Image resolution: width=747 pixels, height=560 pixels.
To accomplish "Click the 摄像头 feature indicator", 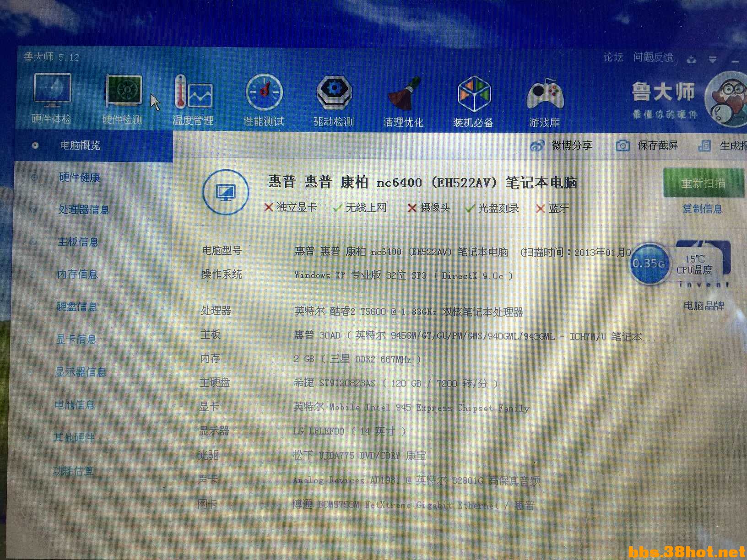I will click(x=429, y=208).
